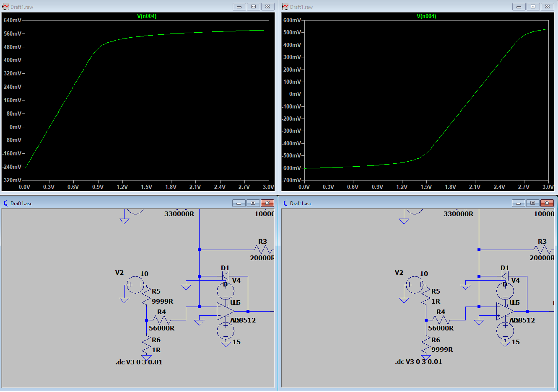
Task: Click ground symbol below V2 in left schematic
Action: point(125,300)
